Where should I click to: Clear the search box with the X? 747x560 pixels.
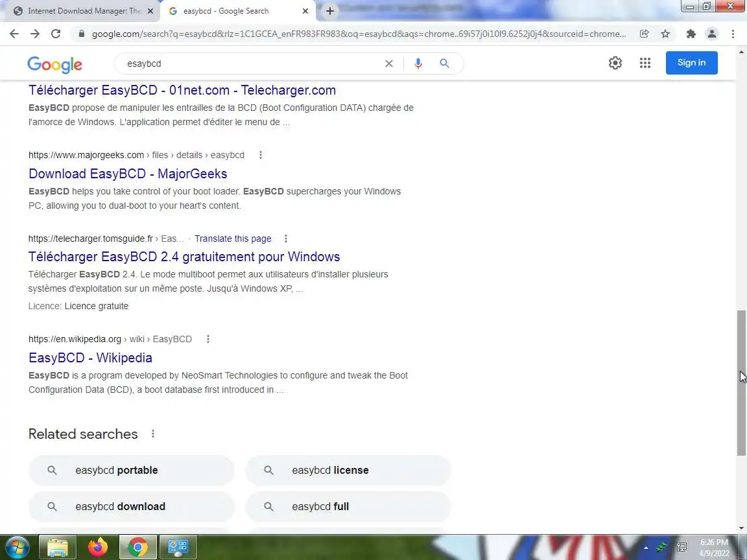click(389, 64)
